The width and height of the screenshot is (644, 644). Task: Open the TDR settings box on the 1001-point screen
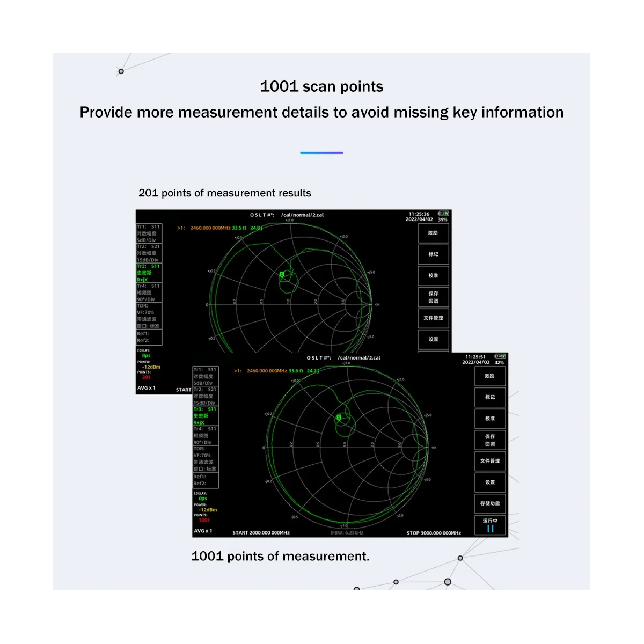coord(206,459)
